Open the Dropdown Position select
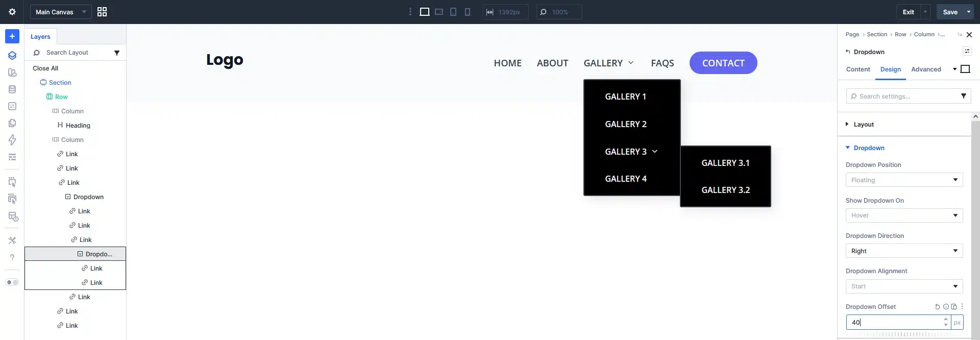Viewport: 980px width, 340px height. (904, 180)
